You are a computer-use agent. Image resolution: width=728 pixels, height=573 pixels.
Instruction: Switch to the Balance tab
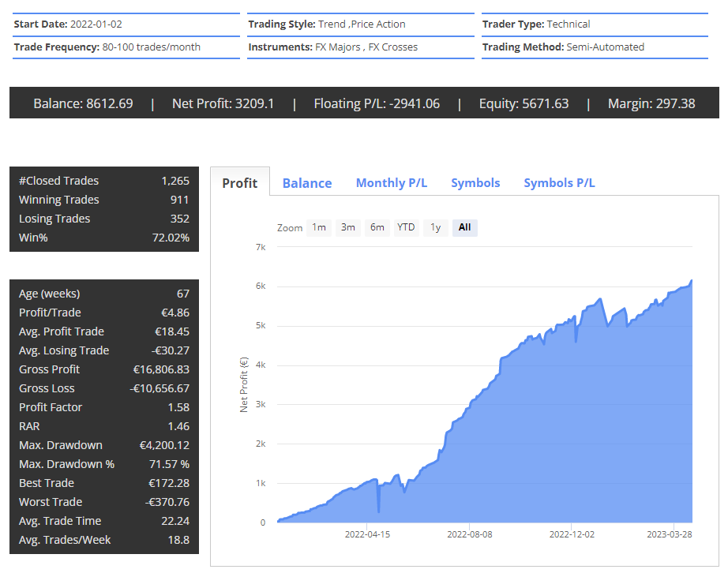point(306,182)
